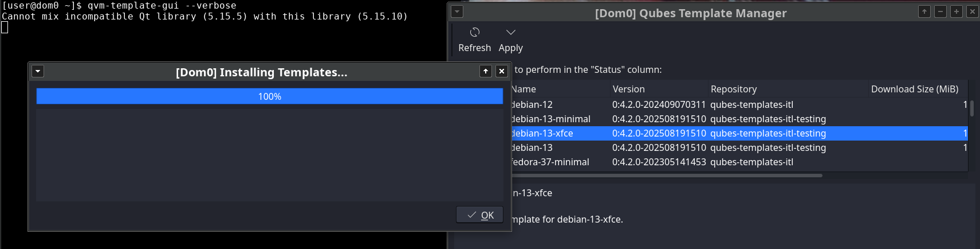Click the up-arrow button in Installing Templates titlebar
Image resolution: width=980 pixels, height=249 pixels.
point(486,71)
